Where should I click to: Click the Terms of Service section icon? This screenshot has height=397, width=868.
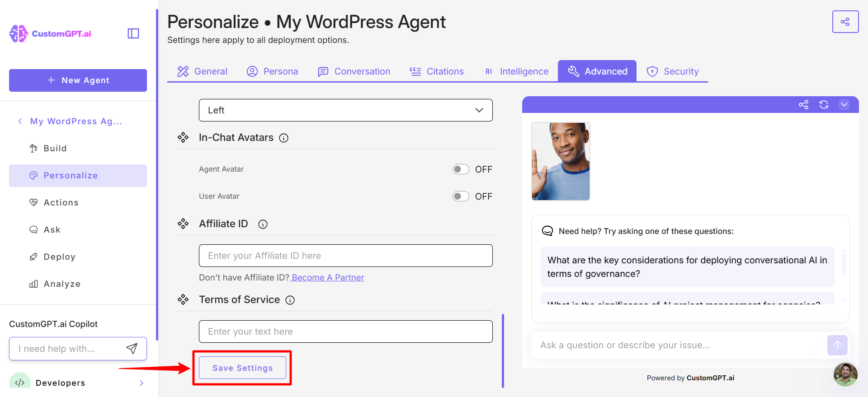(183, 299)
